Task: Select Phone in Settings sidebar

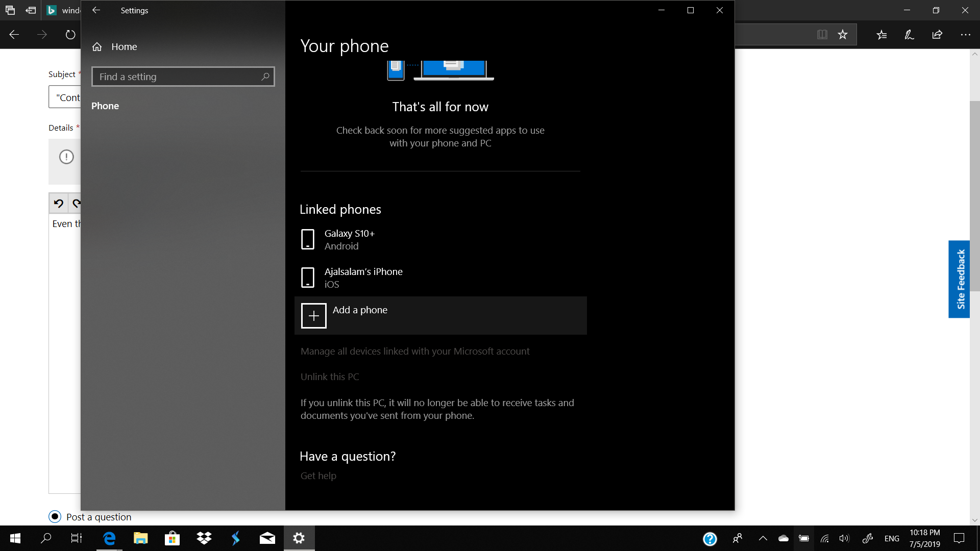Action: click(105, 106)
